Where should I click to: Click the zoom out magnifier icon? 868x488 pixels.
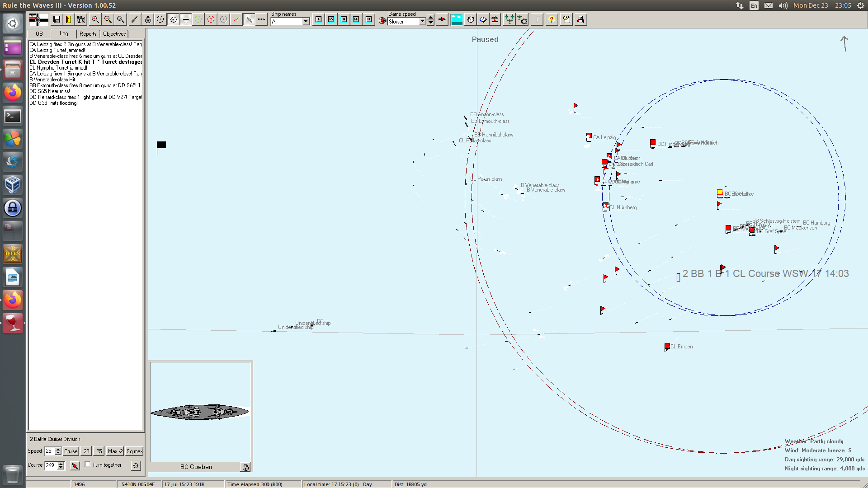coord(108,19)
